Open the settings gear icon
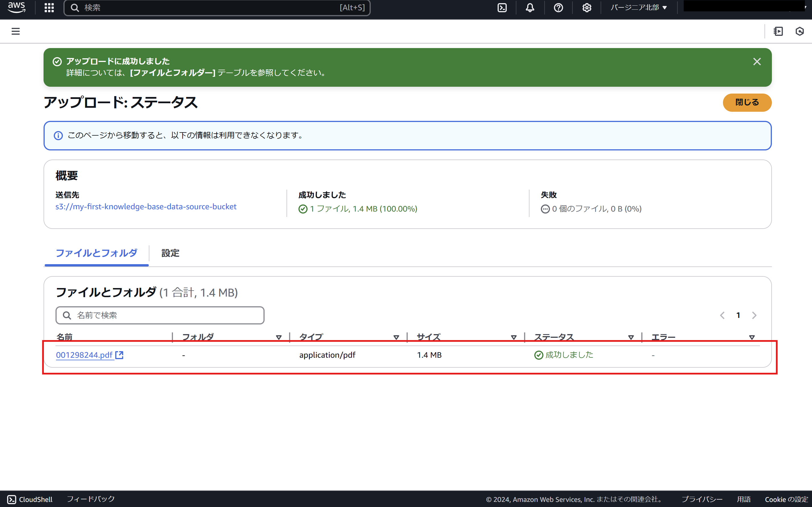The image size is (812, 507). (587, 8)
